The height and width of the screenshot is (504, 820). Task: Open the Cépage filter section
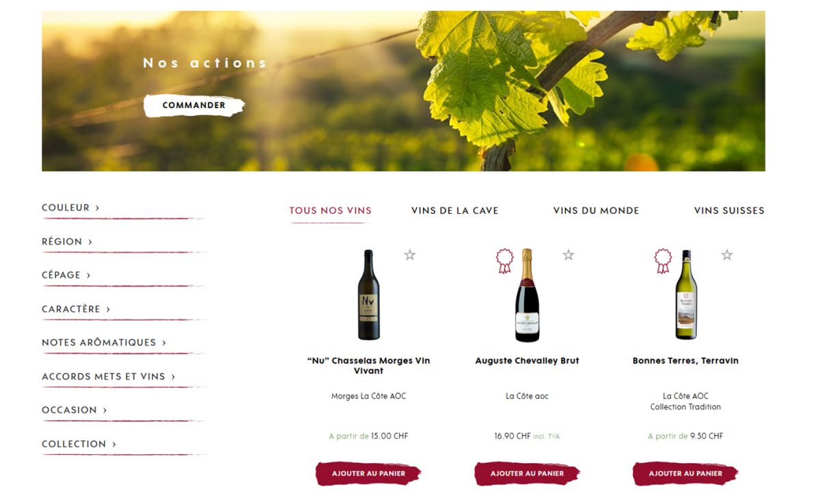(66, 275)
